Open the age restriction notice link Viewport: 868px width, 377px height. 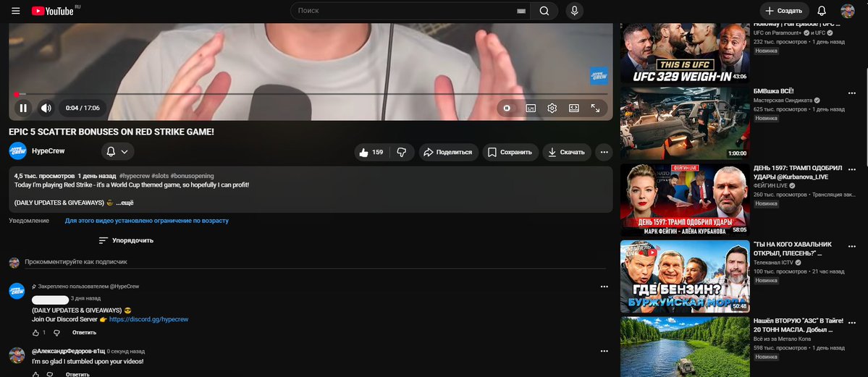[147, 220]
